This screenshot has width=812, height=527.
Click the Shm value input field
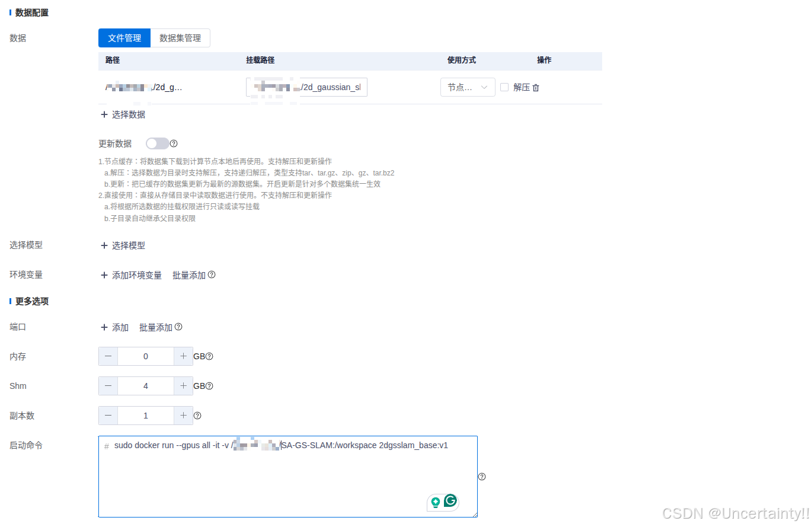click(x=146, y=386)
